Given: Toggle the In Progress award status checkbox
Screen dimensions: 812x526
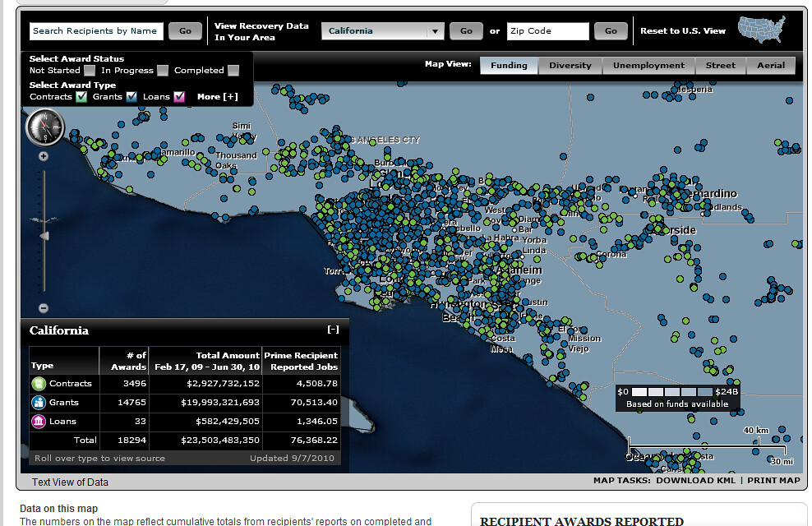Looking at the screenshot, I should [163, 71].
